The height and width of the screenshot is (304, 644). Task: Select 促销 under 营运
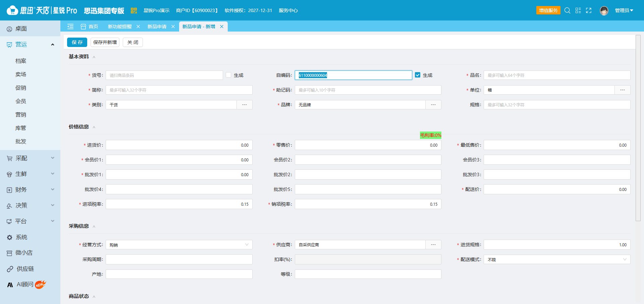click(x=21, y=88)
